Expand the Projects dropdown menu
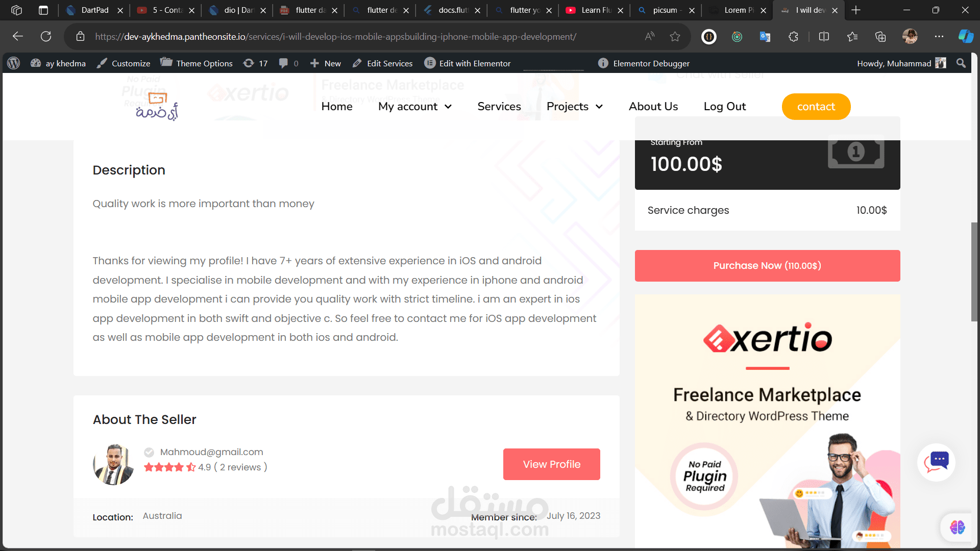980x551 pixels. 574,107
